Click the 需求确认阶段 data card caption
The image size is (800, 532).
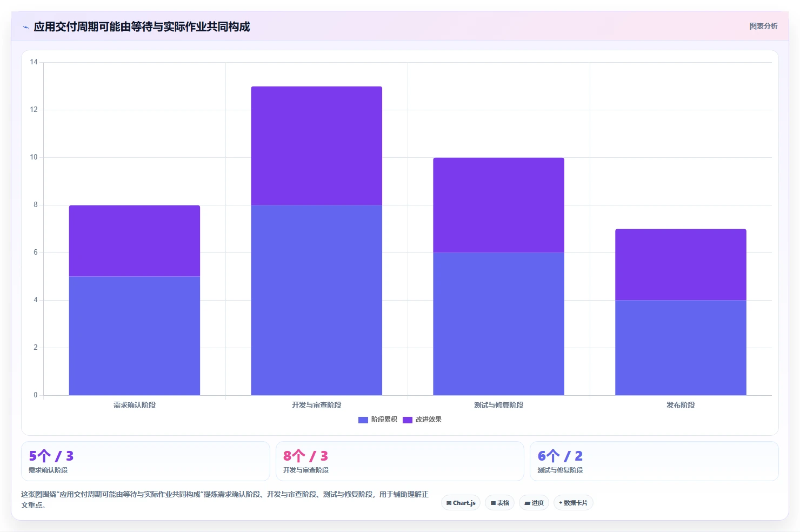pyautogui.click(x=48, y=470)
